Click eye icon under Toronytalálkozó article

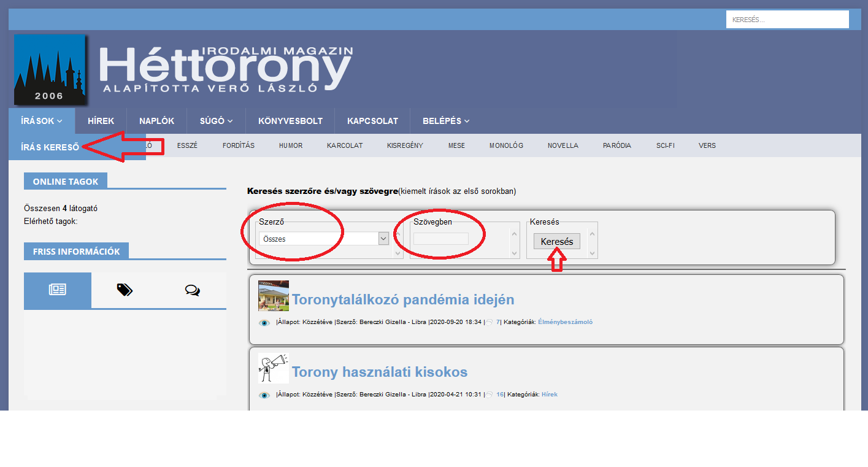(264, 323)
